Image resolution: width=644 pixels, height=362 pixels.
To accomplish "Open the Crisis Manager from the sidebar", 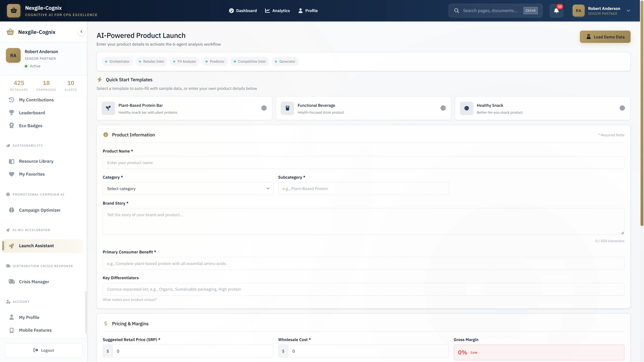I will point(34,282).
